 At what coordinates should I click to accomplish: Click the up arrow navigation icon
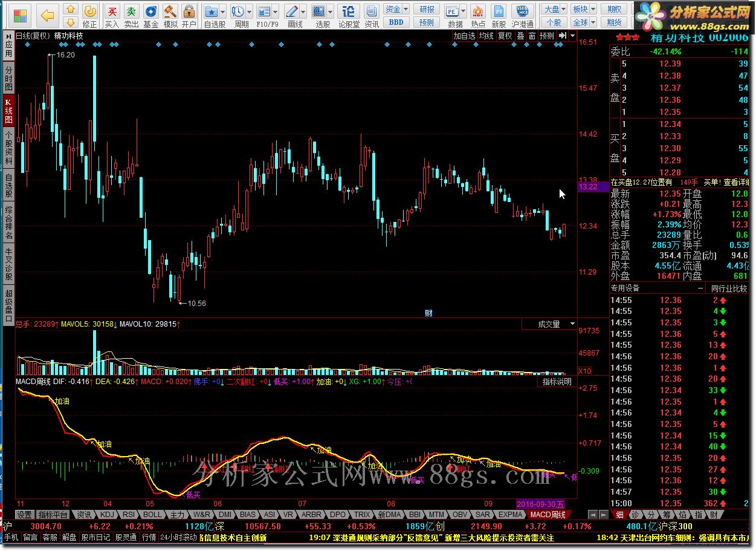[71, 9]
